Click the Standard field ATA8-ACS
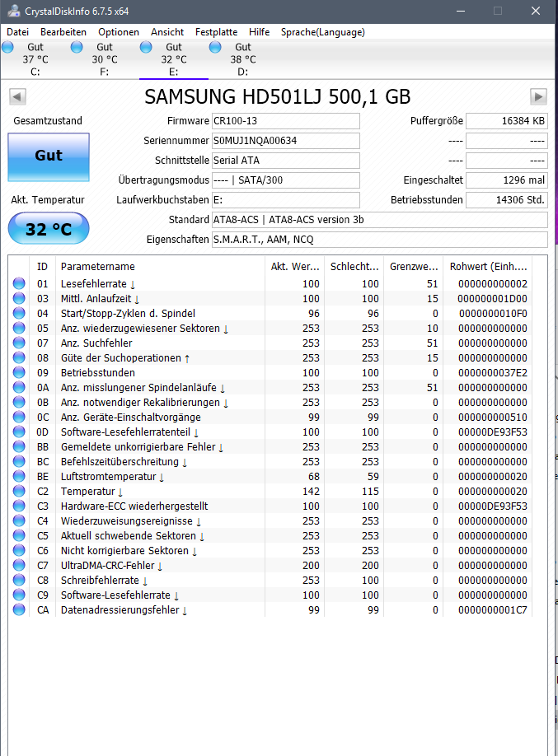 click(380, 220)
